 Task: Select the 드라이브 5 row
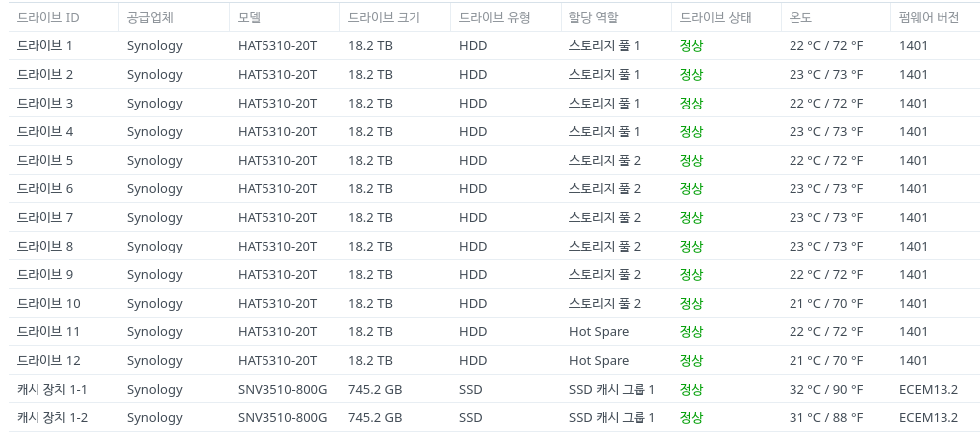pyautogui.click(x=494, y=161)
